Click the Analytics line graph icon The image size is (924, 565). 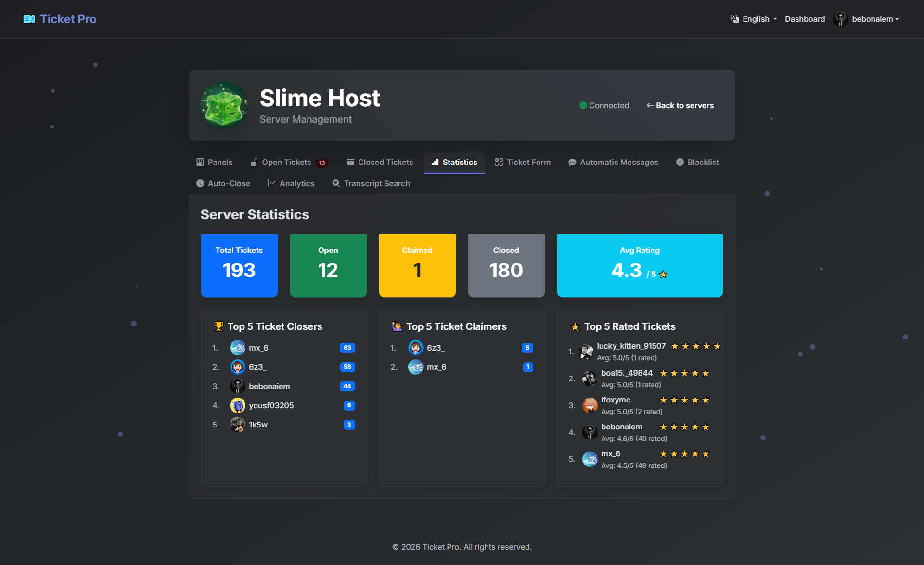272,183
